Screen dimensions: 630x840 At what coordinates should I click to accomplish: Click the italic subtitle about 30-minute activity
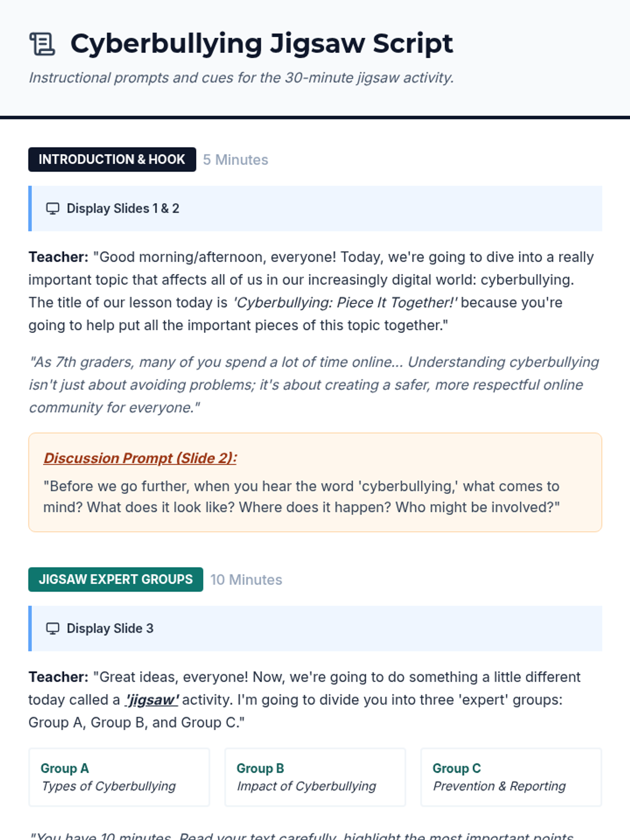coord(241,78)
